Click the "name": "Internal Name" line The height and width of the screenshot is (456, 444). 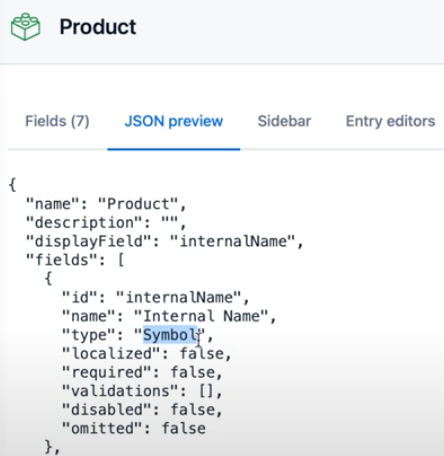pyautogui.click(x=169, y=316)
